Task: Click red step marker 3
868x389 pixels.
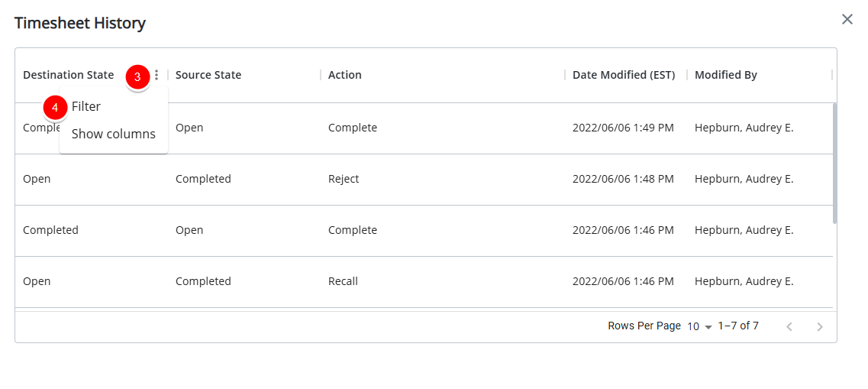Action: pos(137,77)
